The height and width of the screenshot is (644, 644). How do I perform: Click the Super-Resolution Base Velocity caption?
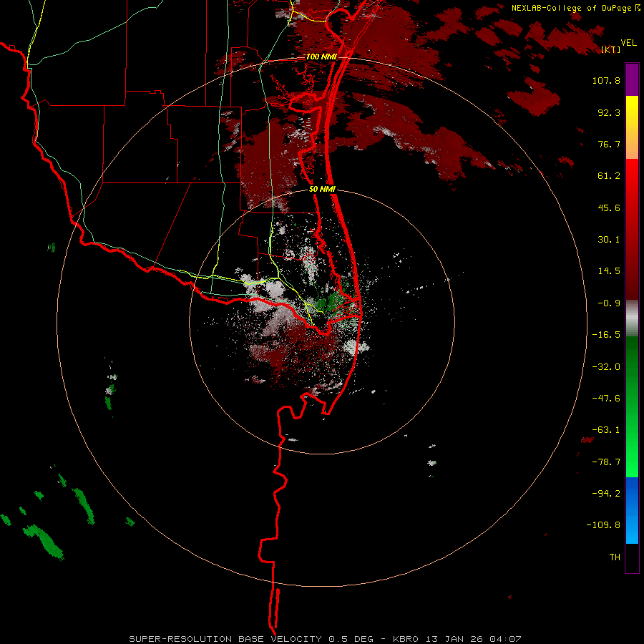click(326, 639)
